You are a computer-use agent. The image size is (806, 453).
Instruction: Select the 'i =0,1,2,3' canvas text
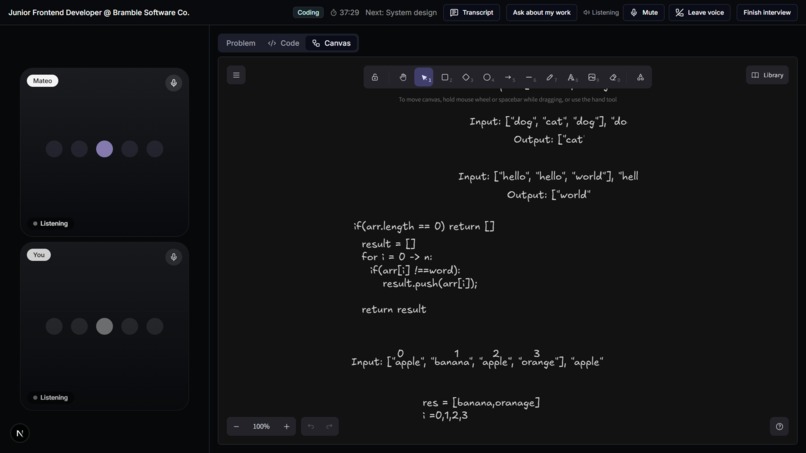(x=445, y=415)
